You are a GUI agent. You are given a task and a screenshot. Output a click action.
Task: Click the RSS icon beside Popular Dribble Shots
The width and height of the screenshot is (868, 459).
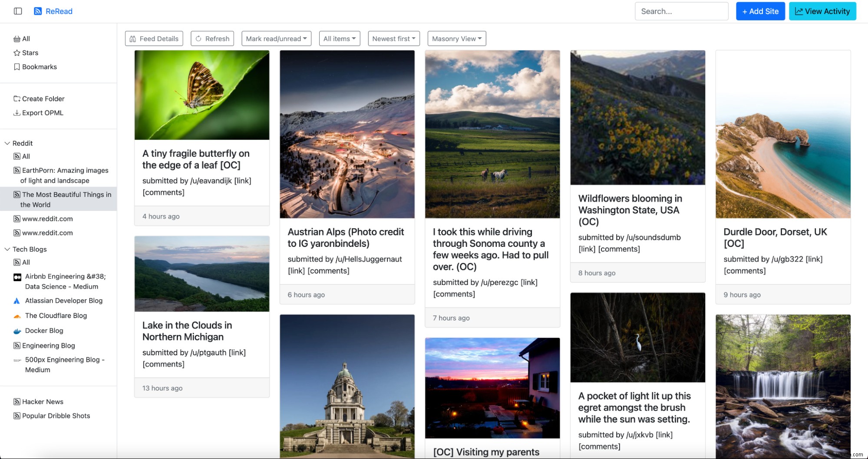coord(17,416)
